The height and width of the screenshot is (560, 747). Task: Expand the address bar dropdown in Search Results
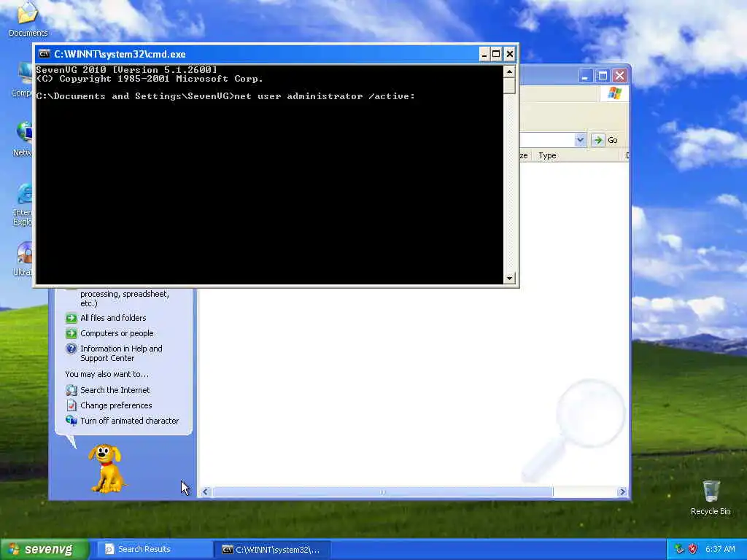580,140
